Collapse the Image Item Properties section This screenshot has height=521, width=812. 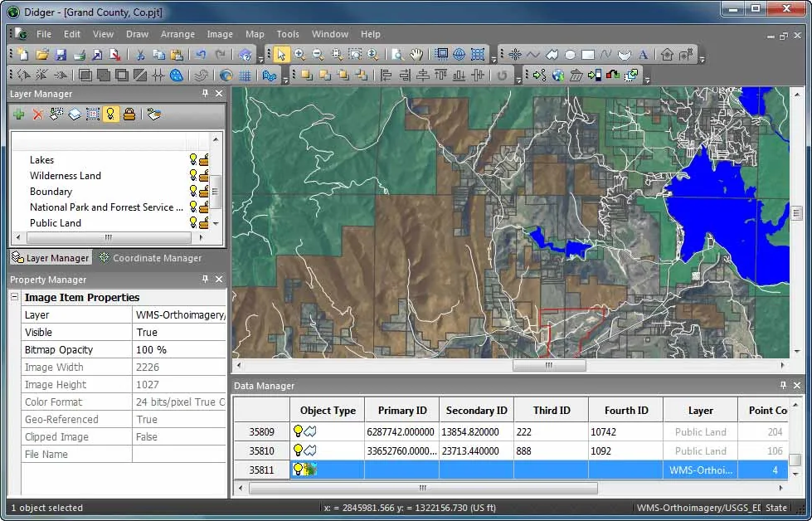(x=14, y=297)
